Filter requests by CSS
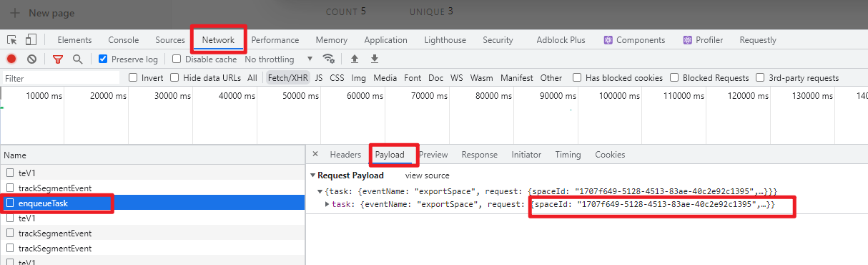This screenshot has height=265, width=868. (x=337, y=78)
